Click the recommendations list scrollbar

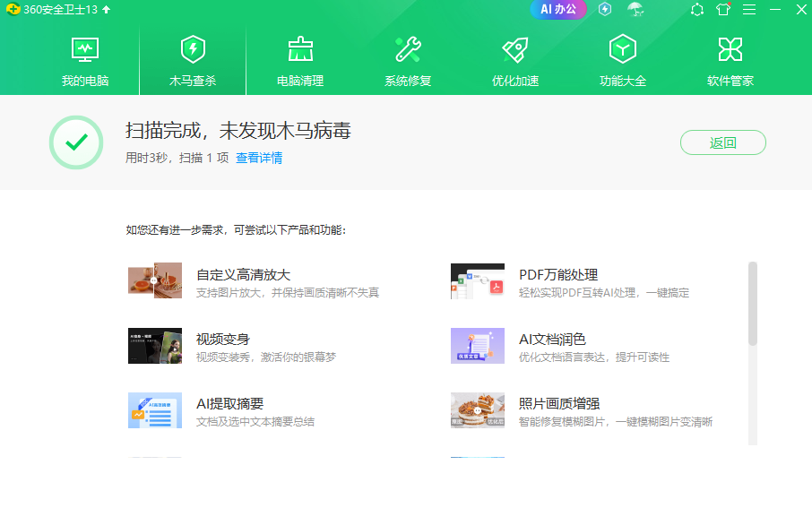click(753, 304)
